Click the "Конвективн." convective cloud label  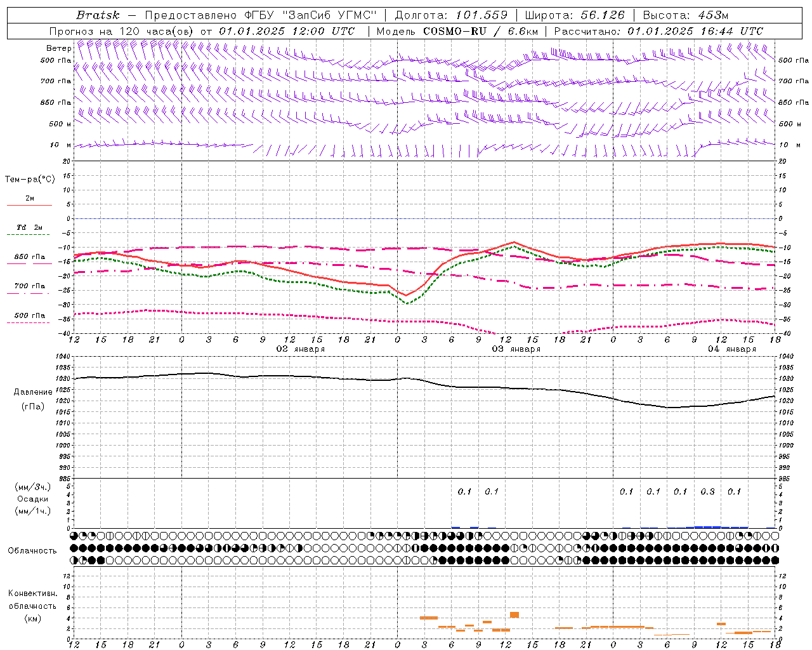pos(33,594)
